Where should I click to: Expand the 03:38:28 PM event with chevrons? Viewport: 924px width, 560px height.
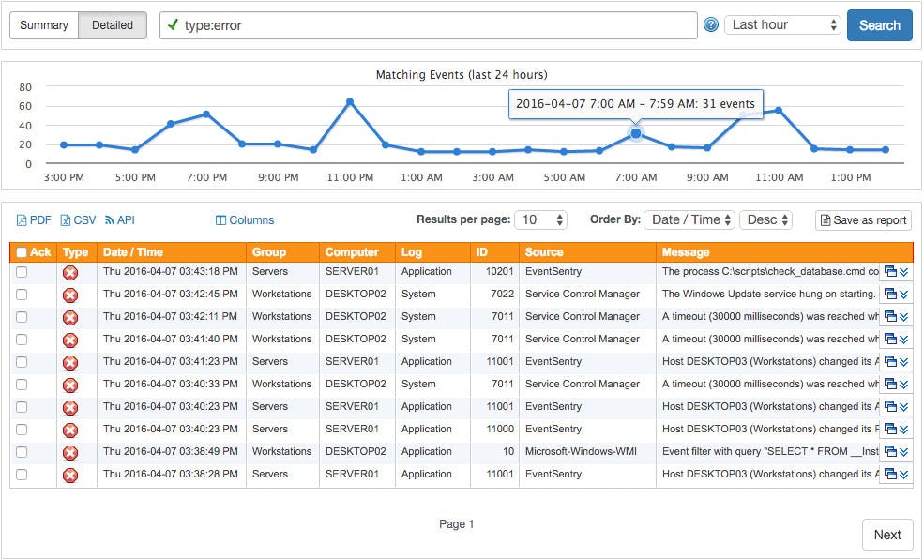click(x=904, y=474)
